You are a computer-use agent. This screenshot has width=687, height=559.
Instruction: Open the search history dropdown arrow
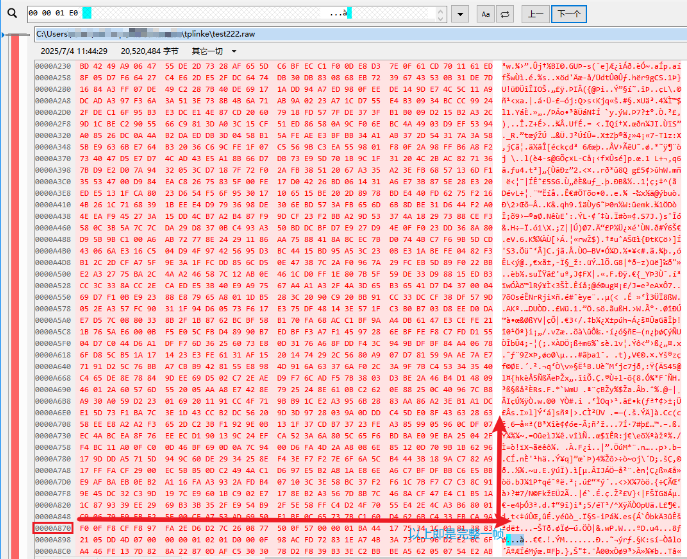[460, 14]
